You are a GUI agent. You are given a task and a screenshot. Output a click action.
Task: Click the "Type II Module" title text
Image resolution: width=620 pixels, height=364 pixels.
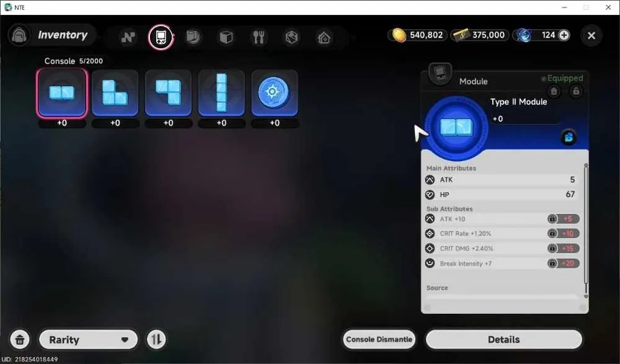point(519,102)
